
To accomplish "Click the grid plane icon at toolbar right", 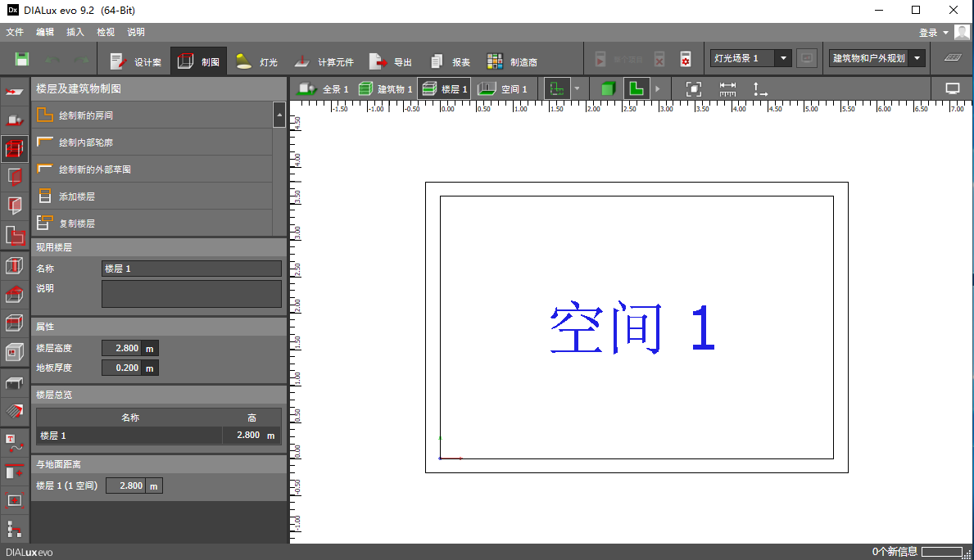I will 952,58.
